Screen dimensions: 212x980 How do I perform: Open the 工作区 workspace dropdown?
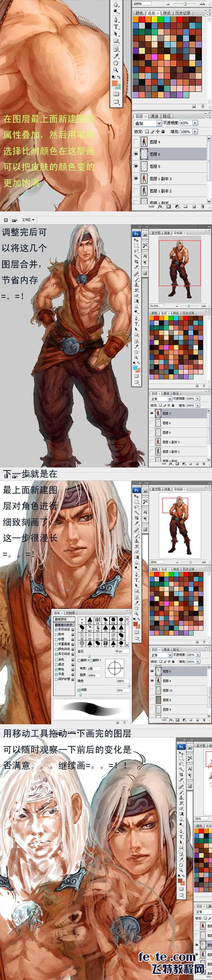point(28,220)
